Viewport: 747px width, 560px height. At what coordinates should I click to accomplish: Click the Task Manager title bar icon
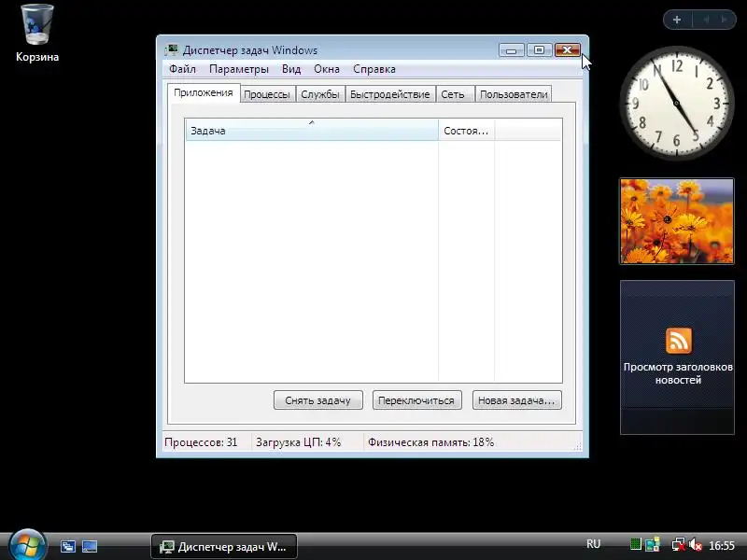(x=172, y=50)
